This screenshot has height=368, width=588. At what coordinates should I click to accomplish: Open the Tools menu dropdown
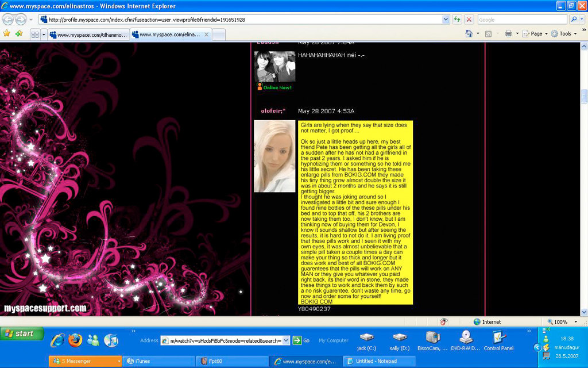click(x=564, y=34)
